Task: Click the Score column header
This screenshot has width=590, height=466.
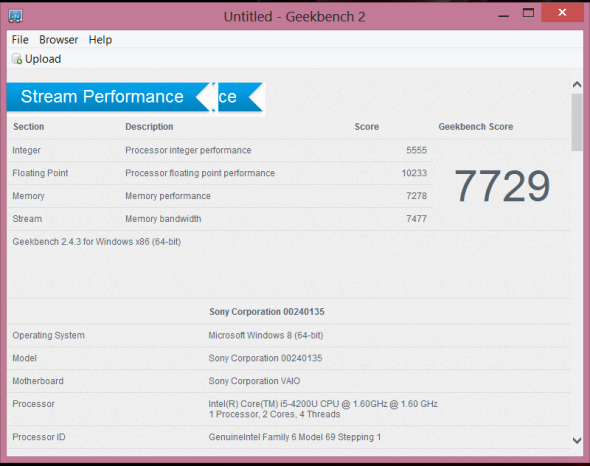Action: click(366, 126)
